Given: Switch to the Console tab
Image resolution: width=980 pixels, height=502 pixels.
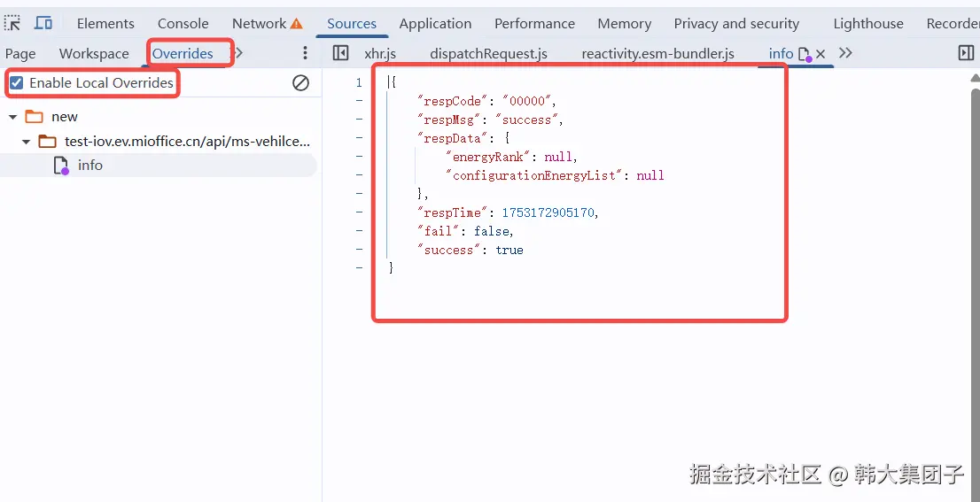Looking at the screenshot, I should (x=183, y=23).
